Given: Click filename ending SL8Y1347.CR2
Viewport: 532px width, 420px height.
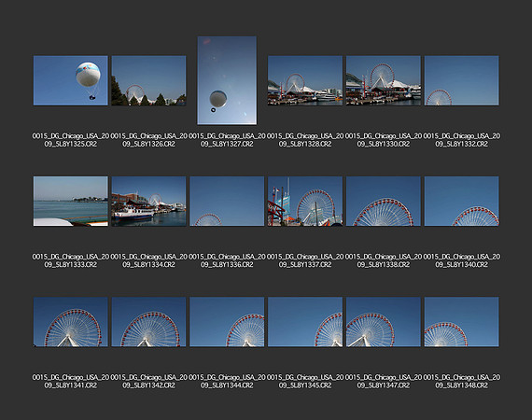Looking at the screenshot, I should point(384,382).
